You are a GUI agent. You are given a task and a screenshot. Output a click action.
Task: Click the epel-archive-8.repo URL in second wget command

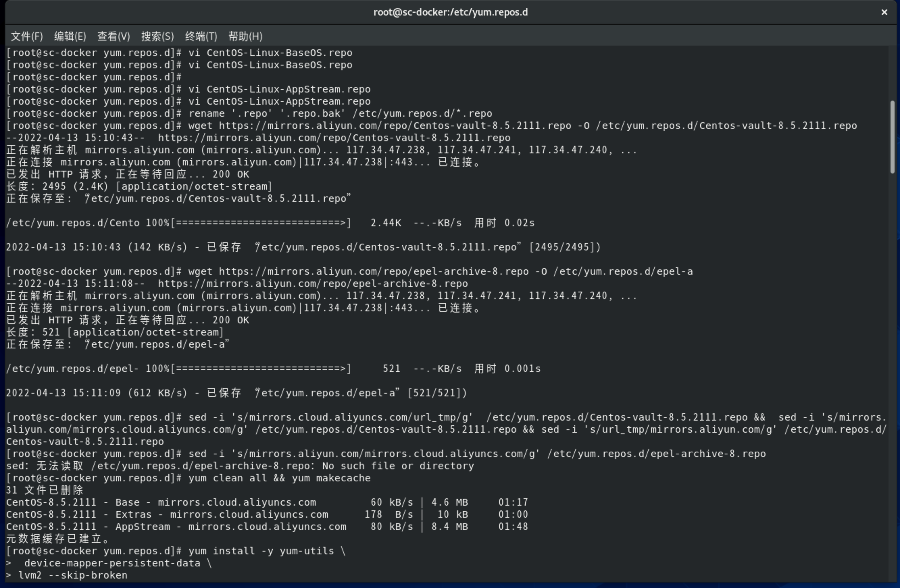click(x=373, y=271)
